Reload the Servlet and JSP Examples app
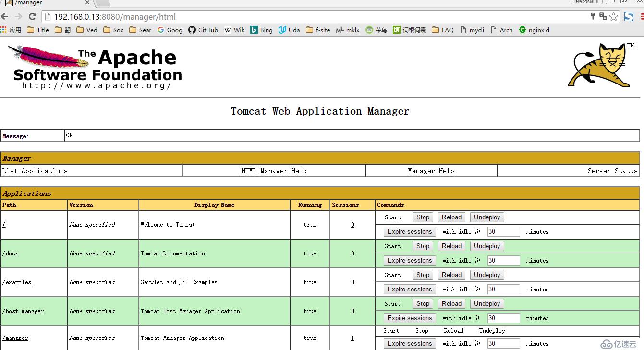Viewport: 644px width, 350px height. [452, 275]
